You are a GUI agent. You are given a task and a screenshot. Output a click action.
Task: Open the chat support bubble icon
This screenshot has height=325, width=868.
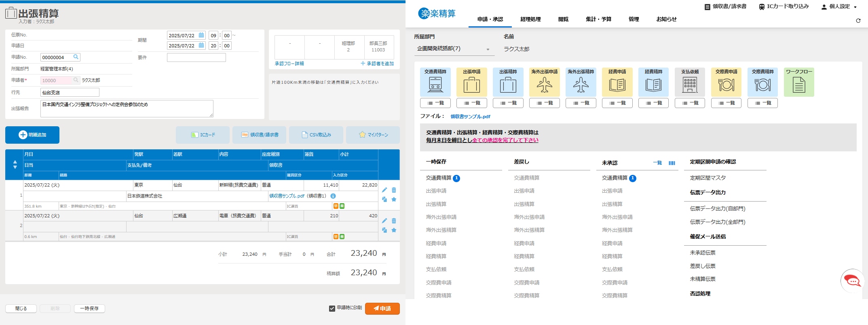[852, 280]
